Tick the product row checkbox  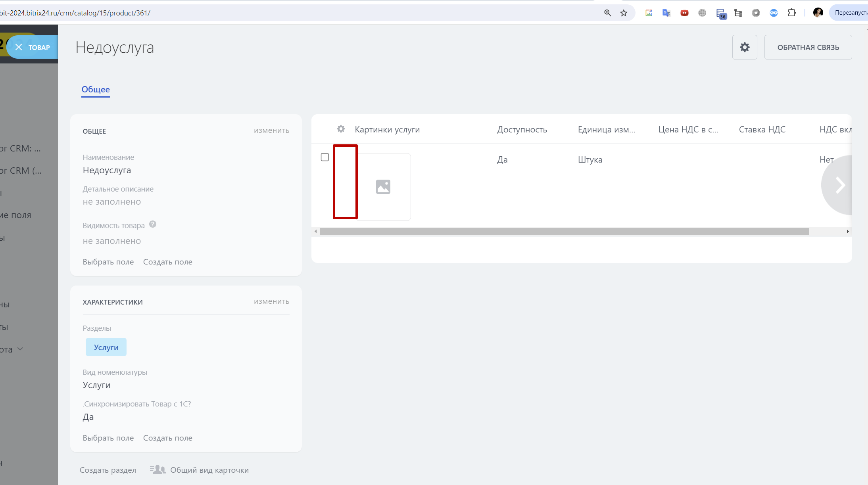coord(325,157)
